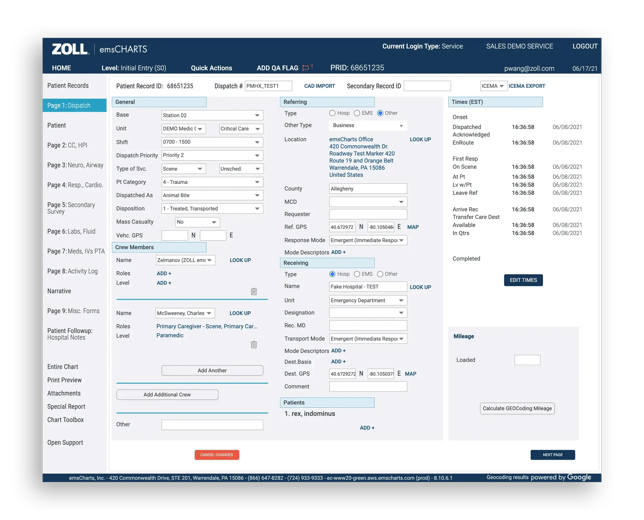Viewport: 644px width, 520px height.
Task: Click the receiving Comment input field
Action: [x=368, y=387]
